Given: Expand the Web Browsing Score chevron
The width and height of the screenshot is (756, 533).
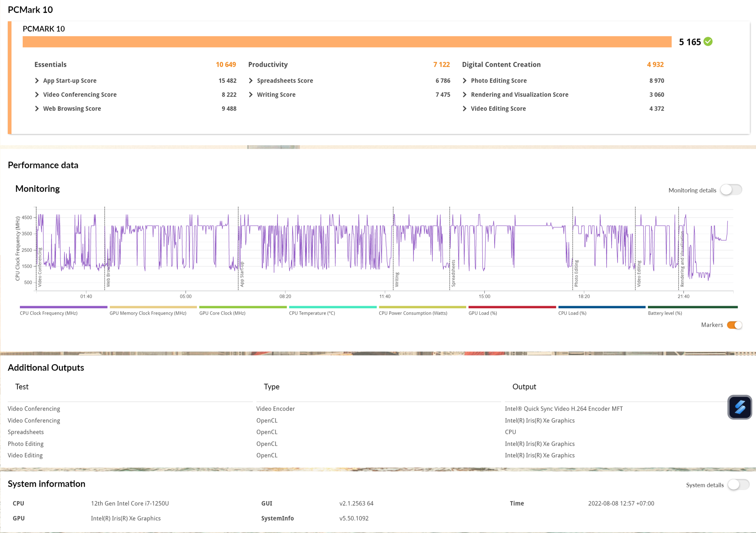Looking at the screenshot, I should click(x=37, y=109).
